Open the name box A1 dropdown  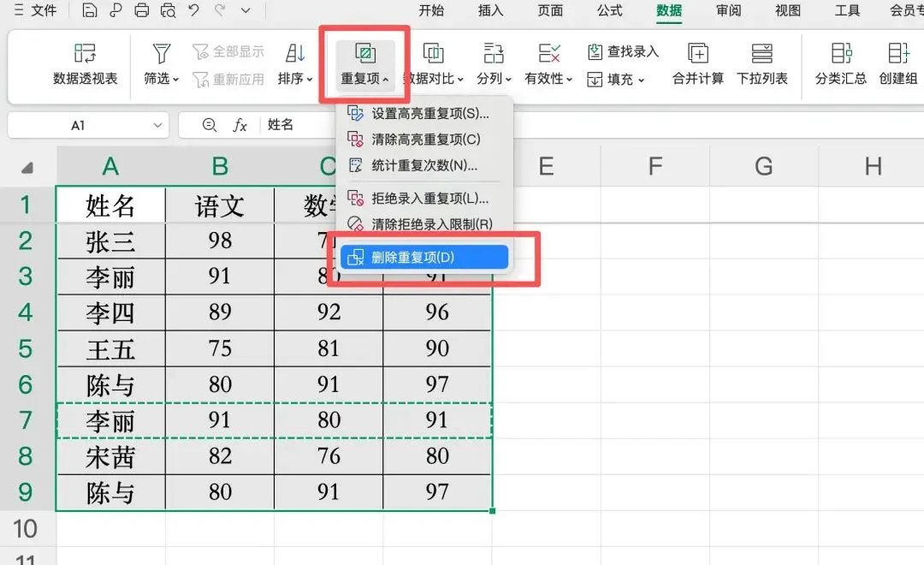point(157,125)
